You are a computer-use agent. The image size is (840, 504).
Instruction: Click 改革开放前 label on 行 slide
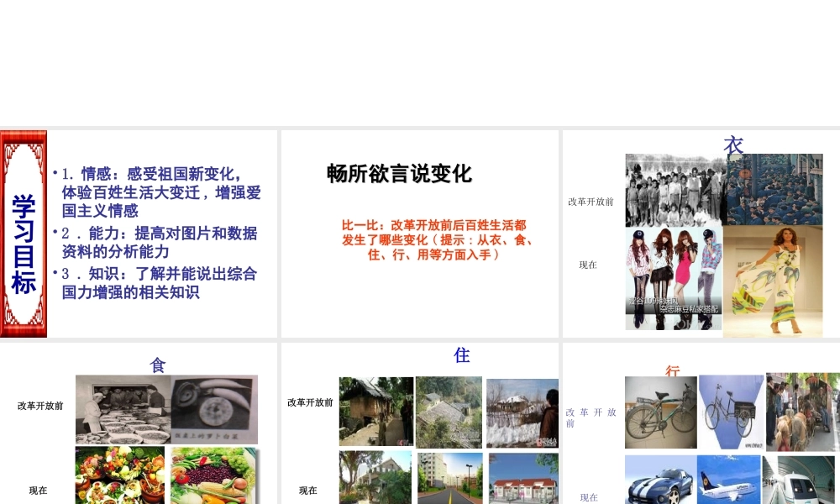pyautogui.click(x=591, y=417)
